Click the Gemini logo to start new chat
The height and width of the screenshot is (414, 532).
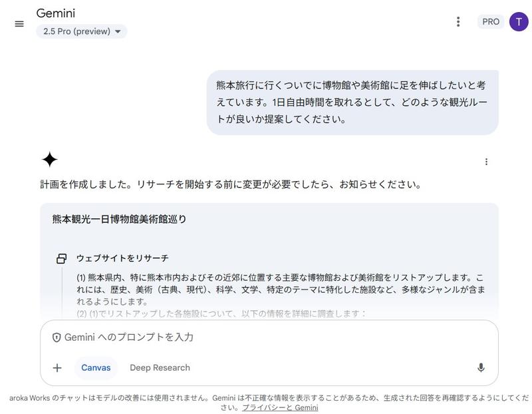click(57, 11)
